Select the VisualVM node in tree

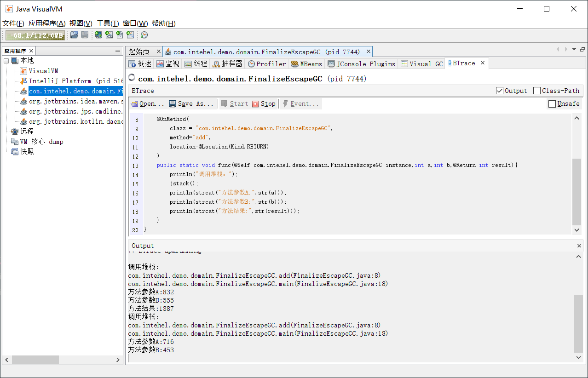point(43,71)
